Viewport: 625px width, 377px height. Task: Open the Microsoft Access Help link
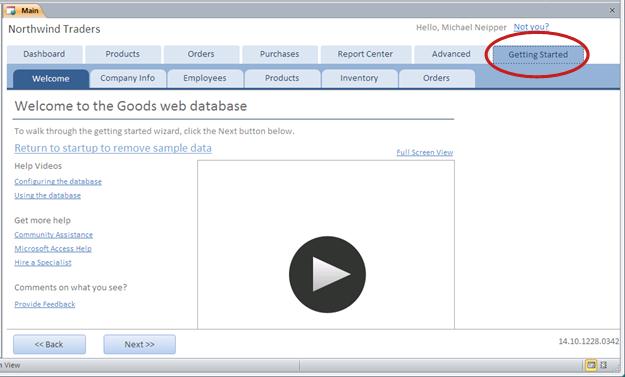[x=53, y=249]
